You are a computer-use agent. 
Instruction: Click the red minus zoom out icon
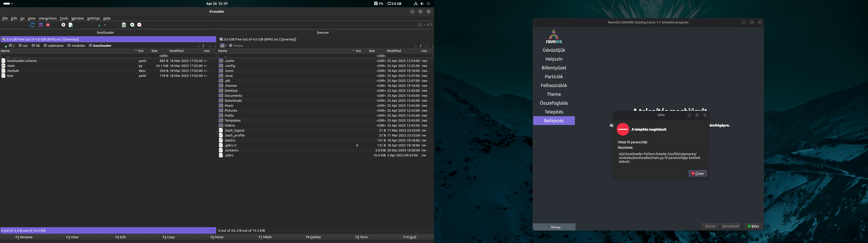pos(139,25)
